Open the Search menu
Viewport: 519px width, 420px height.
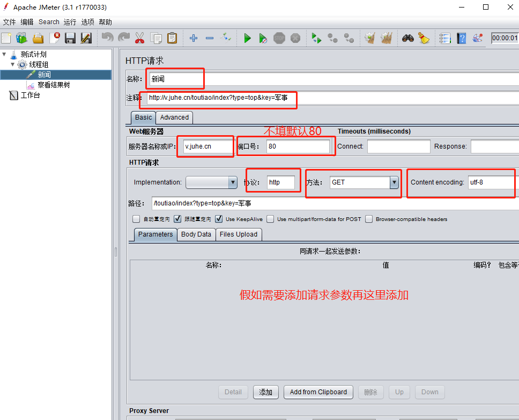click(49, 22)
